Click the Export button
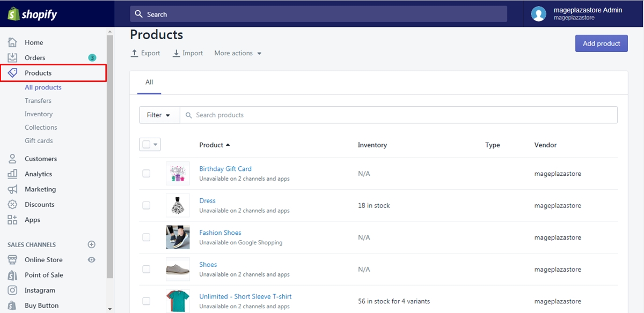This screenshot has width=644, height=313. tap(145, 53)
